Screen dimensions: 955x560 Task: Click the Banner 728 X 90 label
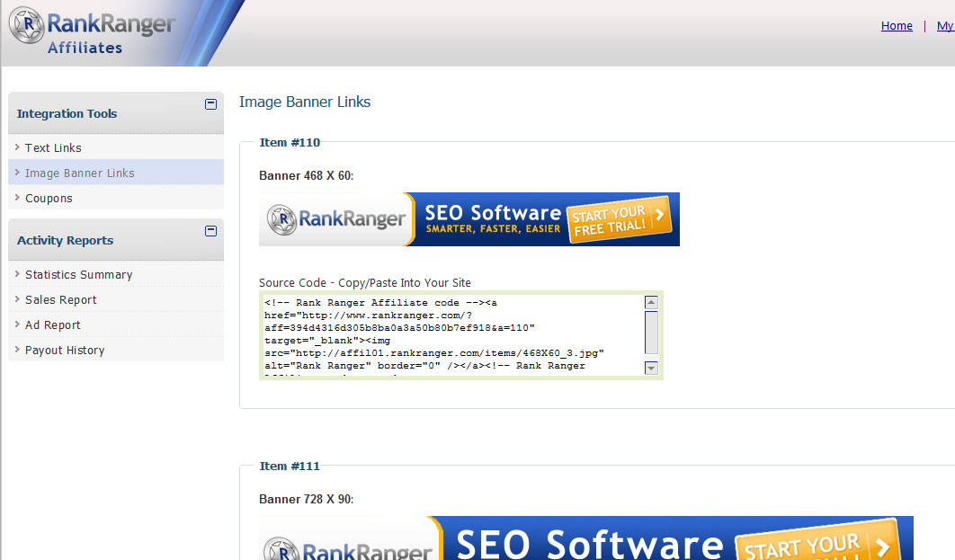[x=307, y=500]
